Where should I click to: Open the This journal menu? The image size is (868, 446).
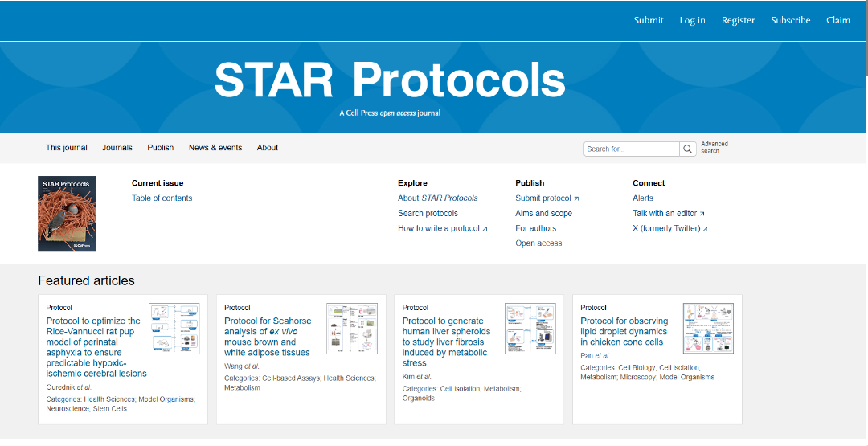click(x=67, y=148)
